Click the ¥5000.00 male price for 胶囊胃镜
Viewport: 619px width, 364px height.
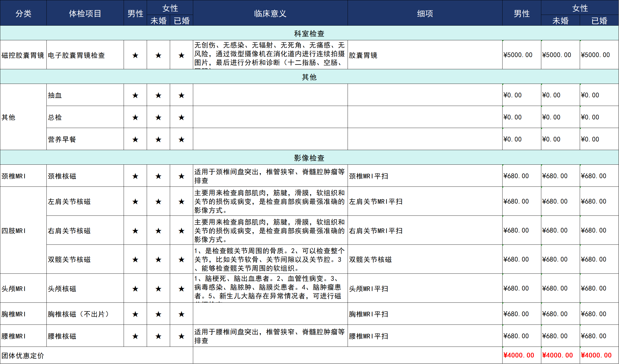click(518, 55)
